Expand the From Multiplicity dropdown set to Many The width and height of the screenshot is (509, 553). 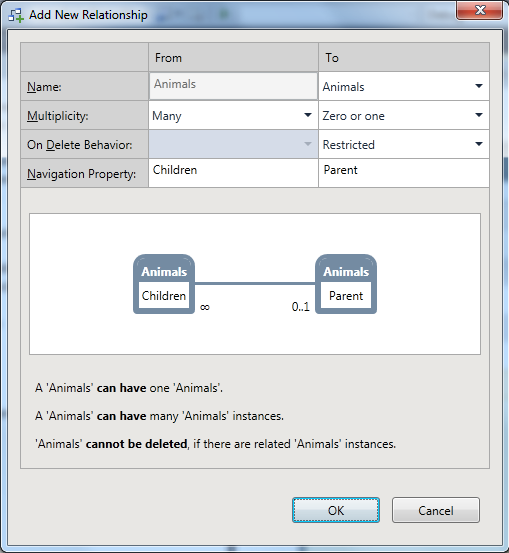[233, 115]
